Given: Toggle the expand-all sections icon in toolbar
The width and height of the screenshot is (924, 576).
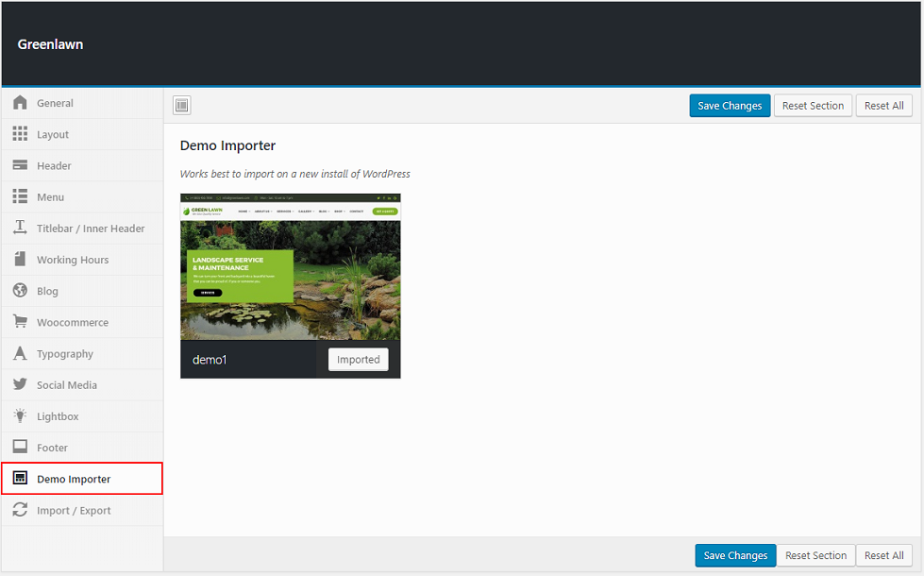Looking at the screenshot, I should click(182, 106).
